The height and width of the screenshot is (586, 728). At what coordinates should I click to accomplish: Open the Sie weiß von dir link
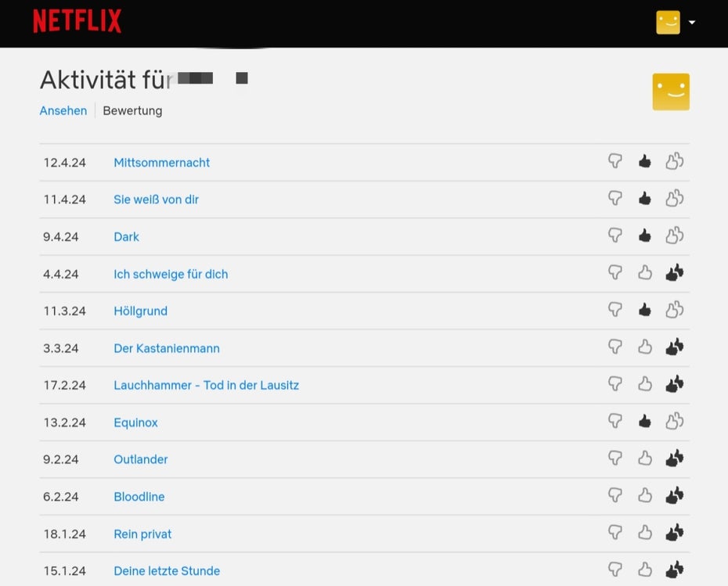pyautogui.click(x=156, y=200)
